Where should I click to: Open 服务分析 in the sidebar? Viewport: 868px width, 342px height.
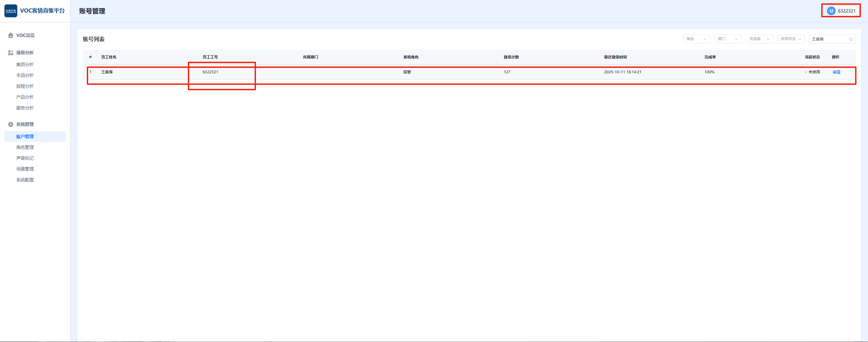point(25,108)
